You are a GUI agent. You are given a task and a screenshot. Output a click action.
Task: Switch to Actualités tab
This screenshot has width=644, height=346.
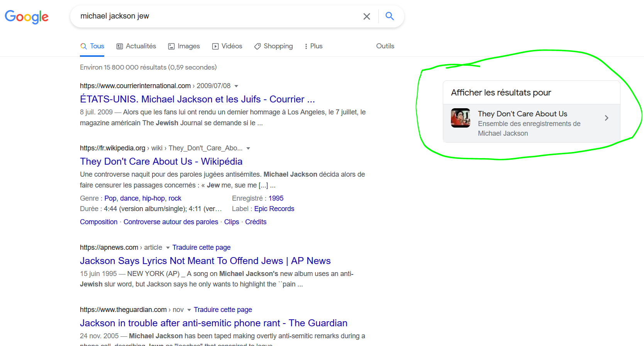click(136, 46)
